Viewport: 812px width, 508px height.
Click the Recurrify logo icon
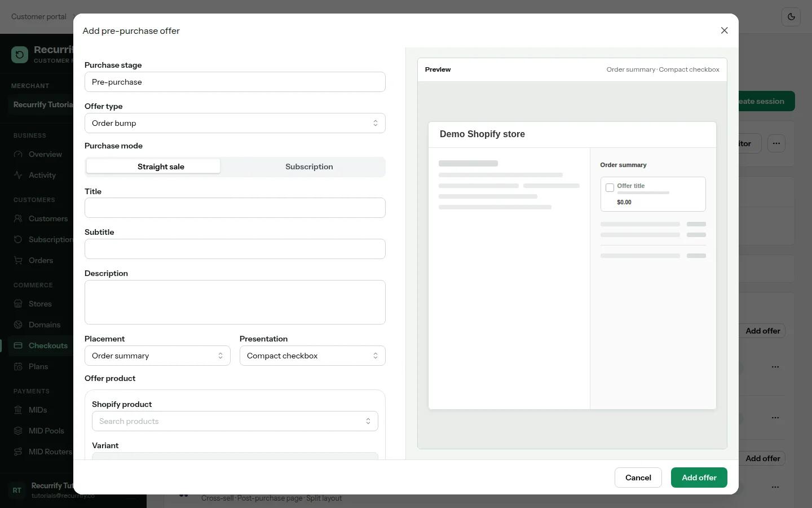(20, 55)
